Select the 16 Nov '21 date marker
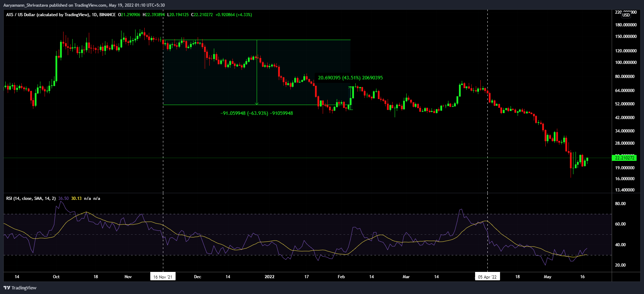 coord(163,277)
